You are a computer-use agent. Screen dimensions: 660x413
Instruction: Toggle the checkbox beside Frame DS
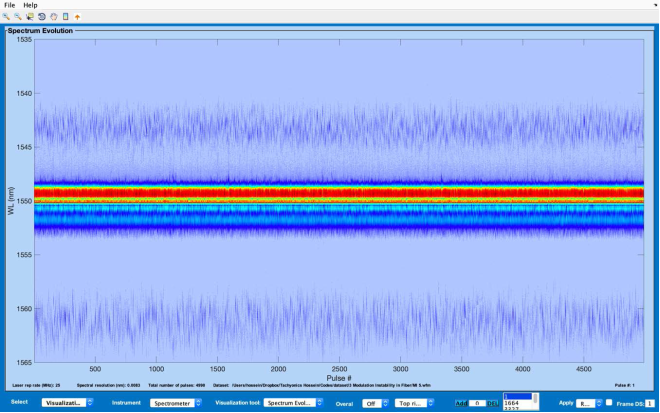click(608, 403)
